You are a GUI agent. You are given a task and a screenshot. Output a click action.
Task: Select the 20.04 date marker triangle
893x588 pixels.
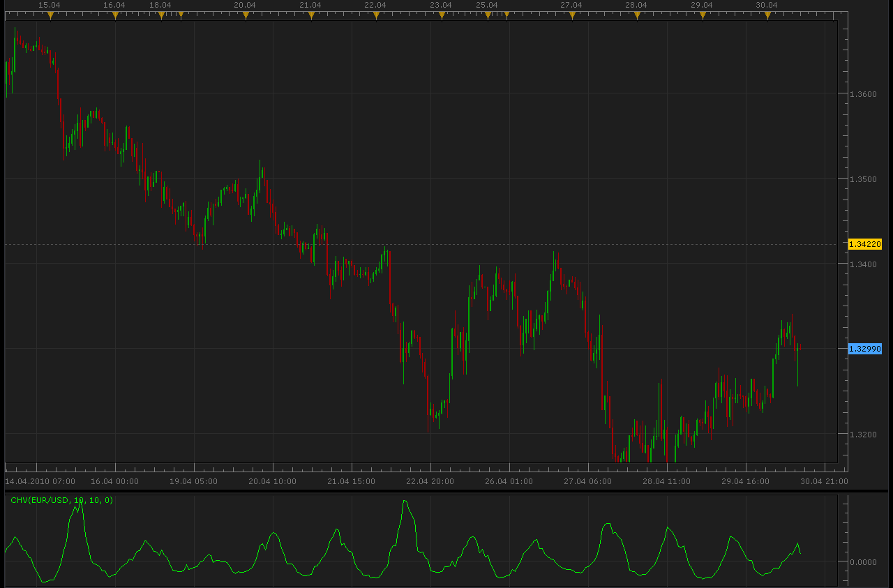click(246, 15)
